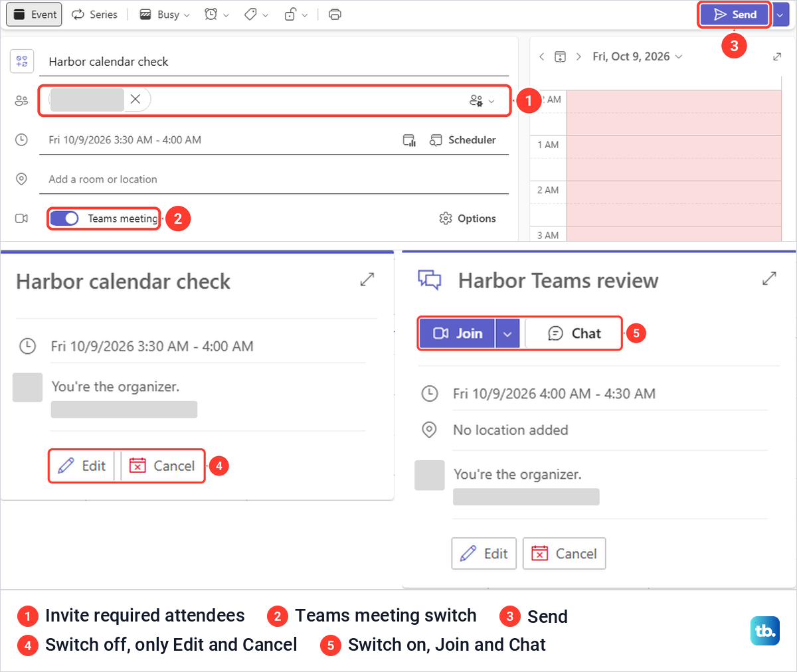This screenshot has width=797, height=672.
Task: Toggle the Teams meeting switch
Action: pos(64,218)
